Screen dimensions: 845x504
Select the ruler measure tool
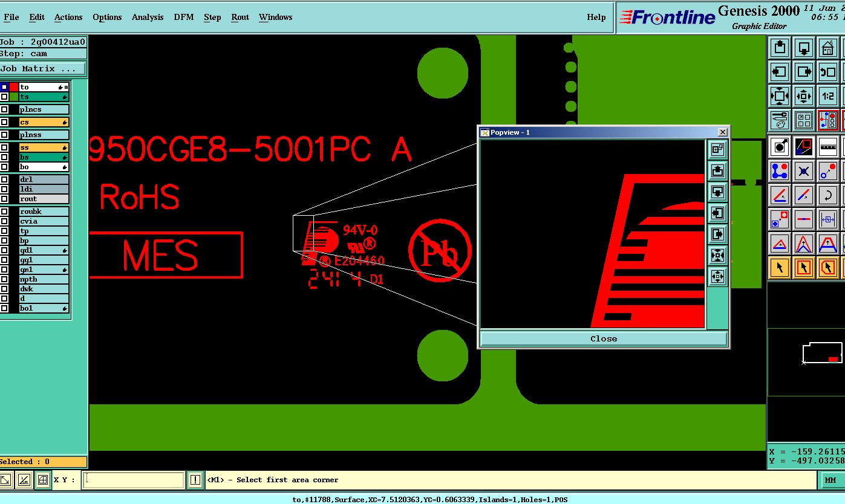827,146
